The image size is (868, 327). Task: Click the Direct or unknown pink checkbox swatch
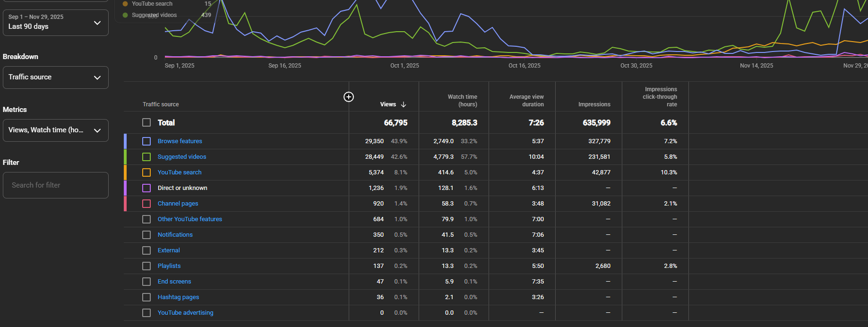pos(146,188)
